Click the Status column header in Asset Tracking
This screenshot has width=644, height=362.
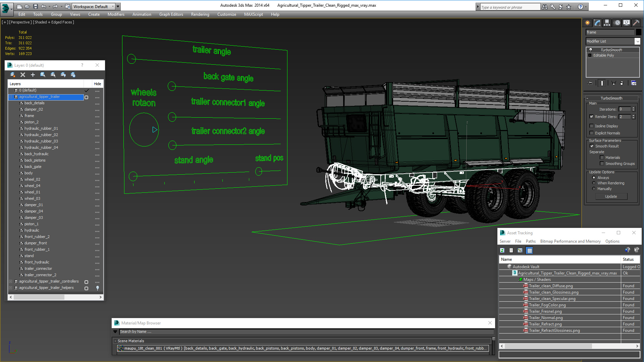[x=631, y=259]
